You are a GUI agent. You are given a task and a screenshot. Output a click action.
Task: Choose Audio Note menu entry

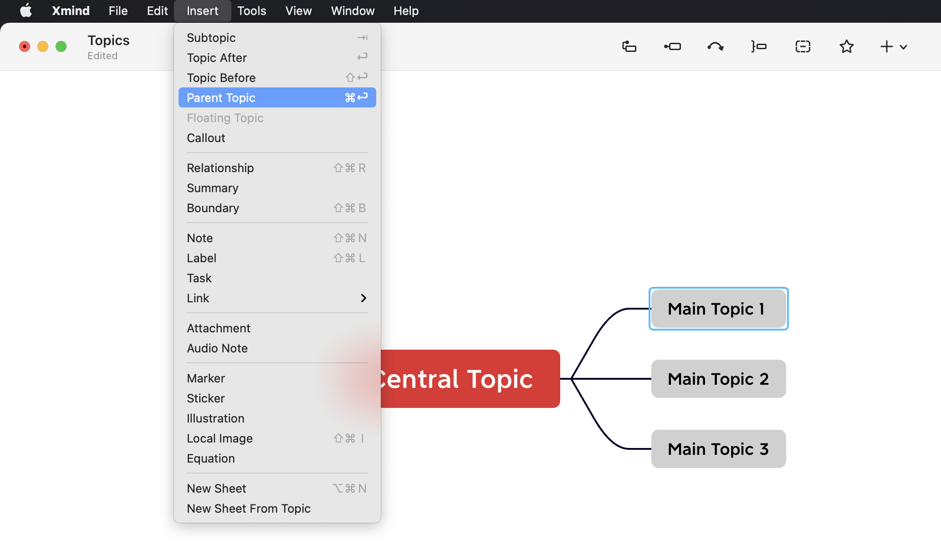(x=277, y=348)
